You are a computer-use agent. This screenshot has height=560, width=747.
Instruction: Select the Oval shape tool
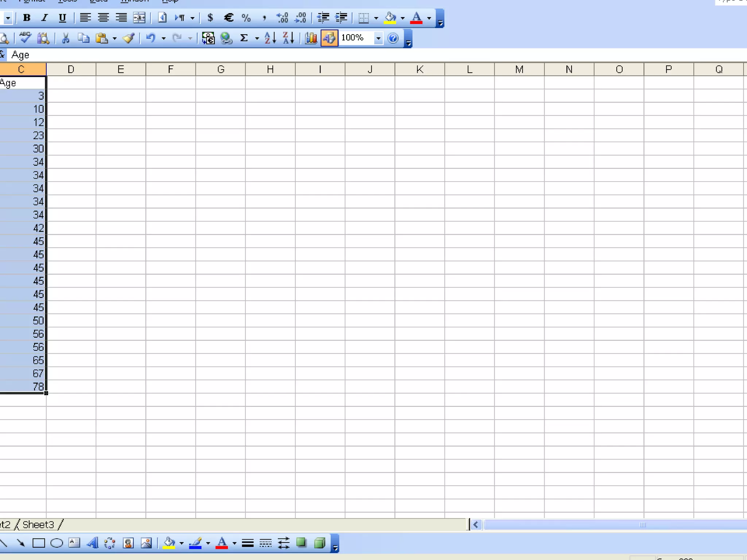pos(57,543)
